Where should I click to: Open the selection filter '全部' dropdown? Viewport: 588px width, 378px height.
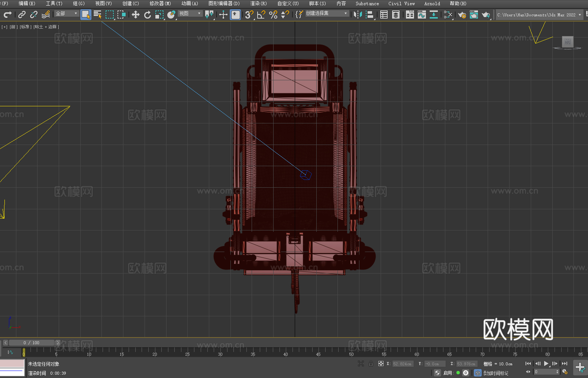click(67, 13)
